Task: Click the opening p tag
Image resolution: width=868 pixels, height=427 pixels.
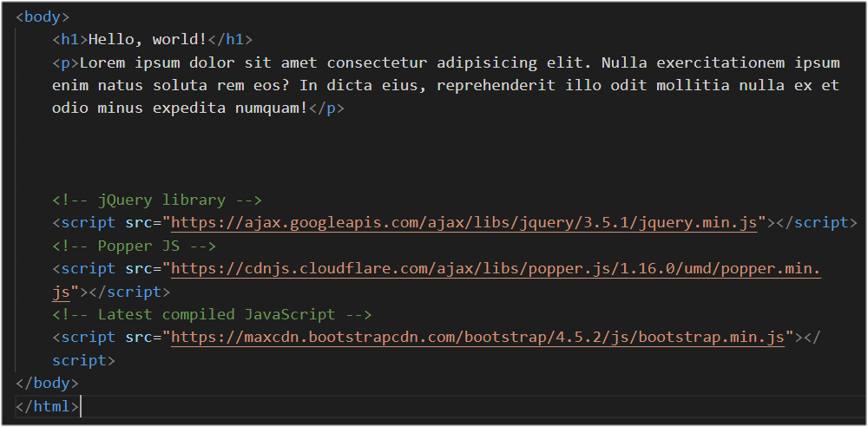Action: pos(66,62)
